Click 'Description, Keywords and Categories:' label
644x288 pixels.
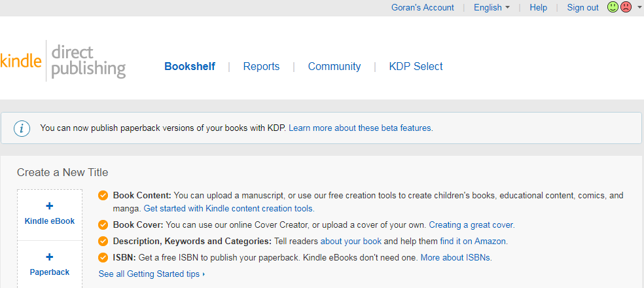(x=192, y=241)
